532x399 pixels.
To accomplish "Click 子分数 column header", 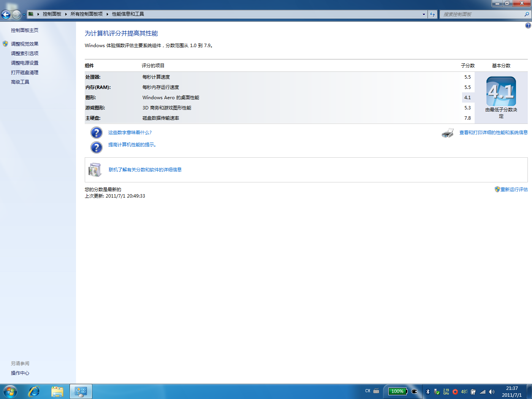I will click(x=468, y=66).
